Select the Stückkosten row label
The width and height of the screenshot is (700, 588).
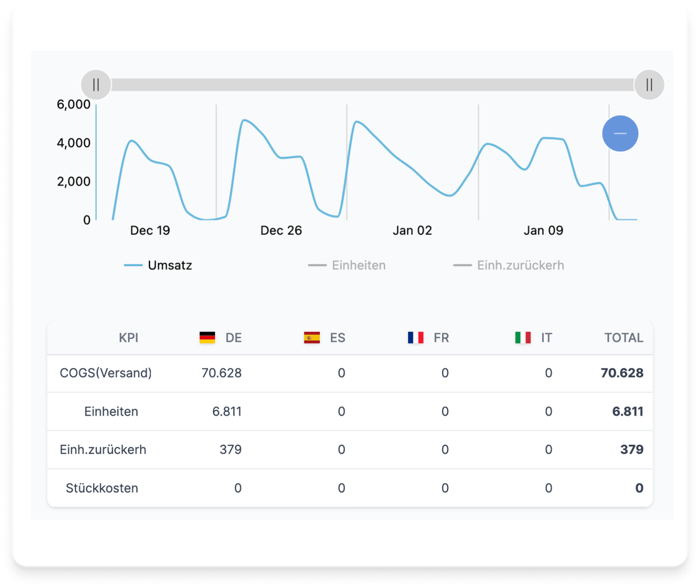102,488
